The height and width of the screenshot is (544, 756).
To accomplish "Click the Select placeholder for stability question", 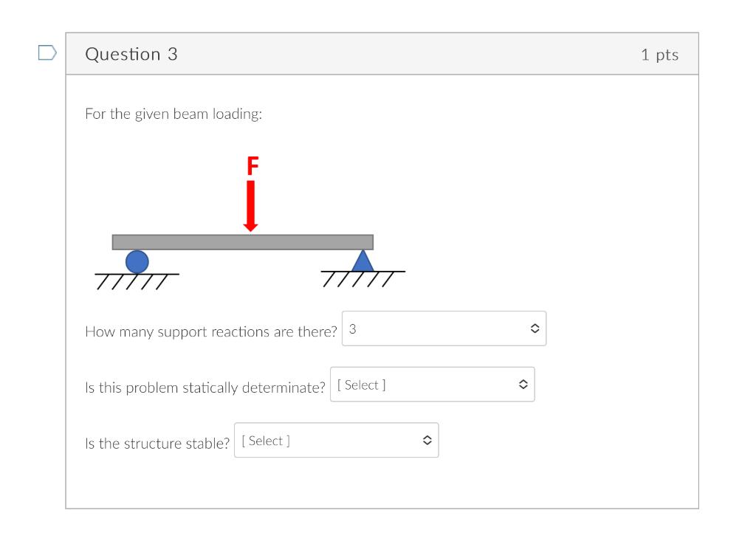I will pos(266,440).
